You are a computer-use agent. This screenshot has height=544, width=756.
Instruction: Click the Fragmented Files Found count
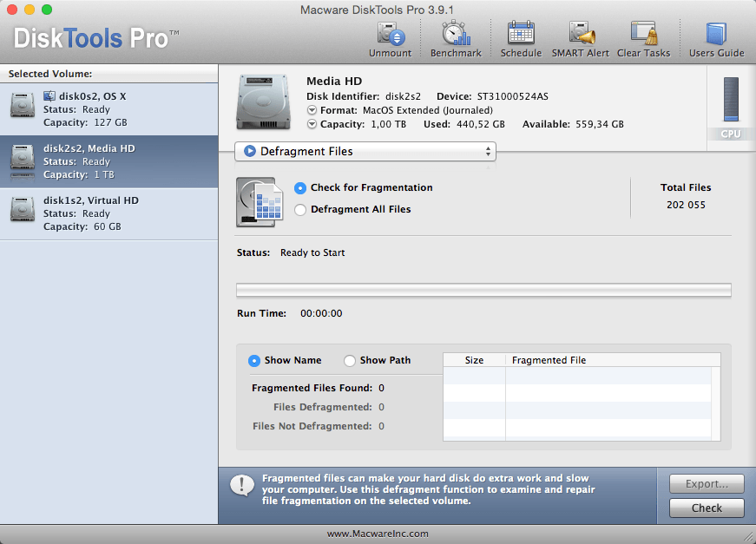(381, 389)
